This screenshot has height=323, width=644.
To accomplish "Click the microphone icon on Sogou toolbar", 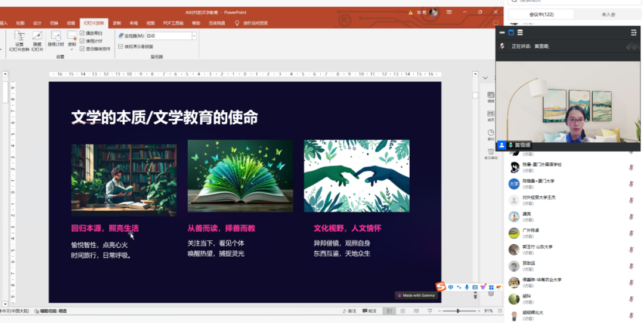I will click(467, 288).
